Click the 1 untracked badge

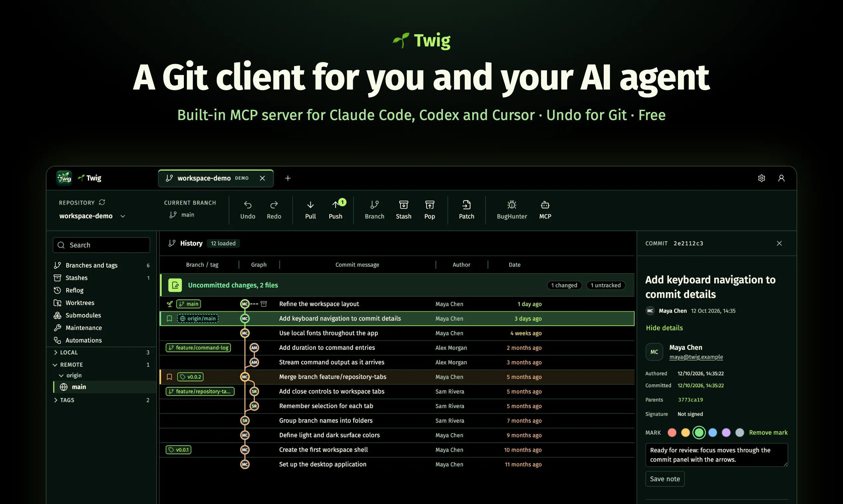point(606,285)
